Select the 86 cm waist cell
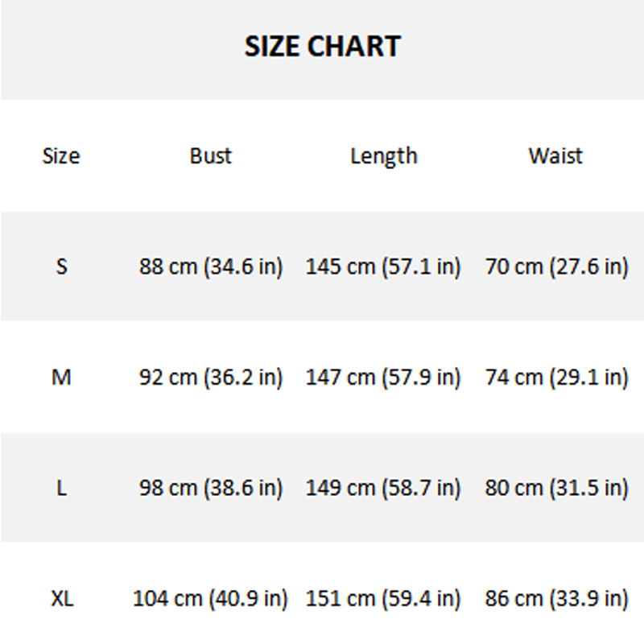The image size is (644, 644). pyautogui.click(x=556, y=599)
